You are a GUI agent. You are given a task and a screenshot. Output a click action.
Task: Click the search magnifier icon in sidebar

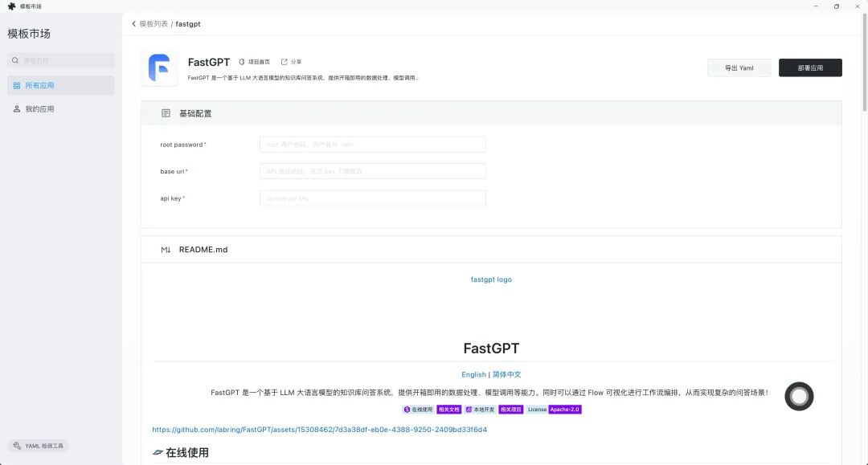coord(15,60)
